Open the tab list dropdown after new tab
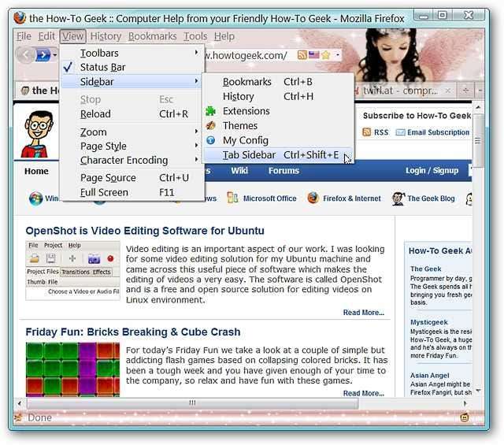The height and width of the screenshot is (445, 504). pos(480,91)
